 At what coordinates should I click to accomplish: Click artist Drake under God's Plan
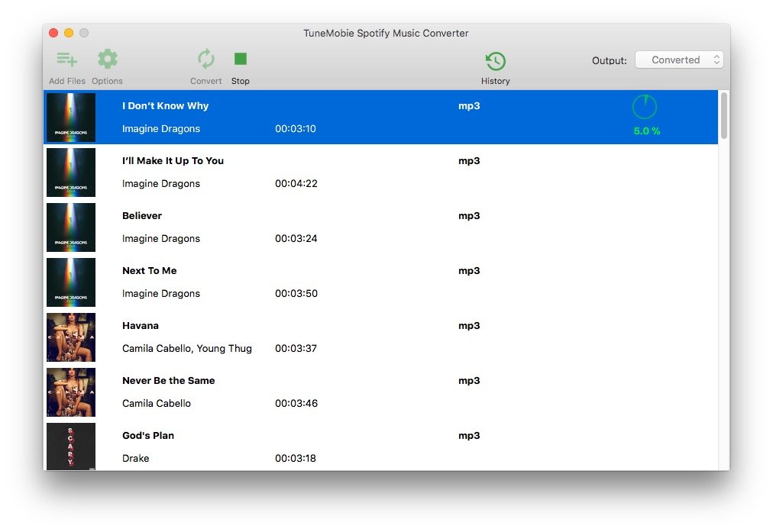(135, 458)
